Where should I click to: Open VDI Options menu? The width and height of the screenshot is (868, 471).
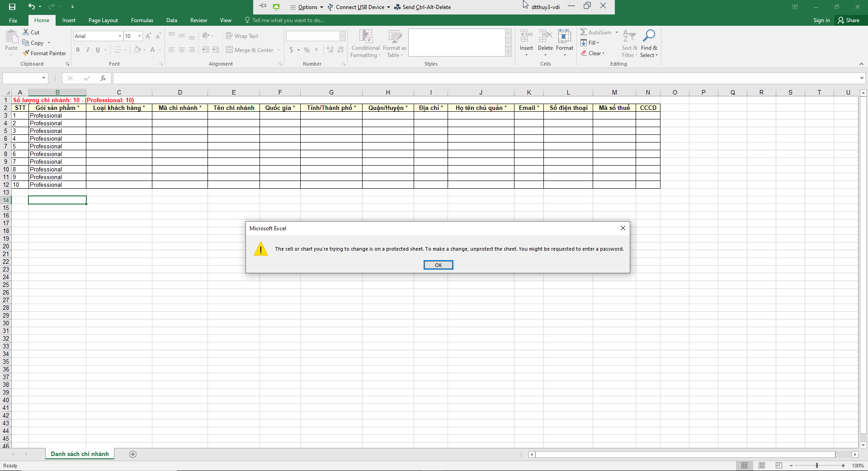coord(307,7)
